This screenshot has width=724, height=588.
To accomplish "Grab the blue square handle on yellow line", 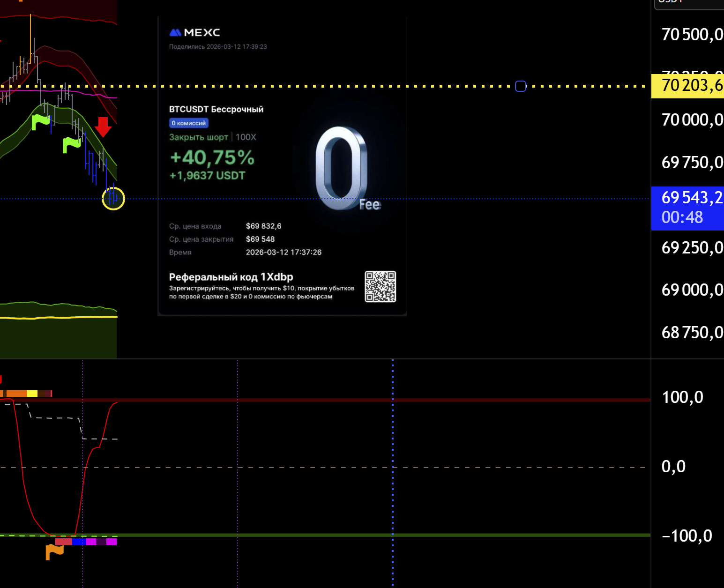I will (x=521, y=86).
